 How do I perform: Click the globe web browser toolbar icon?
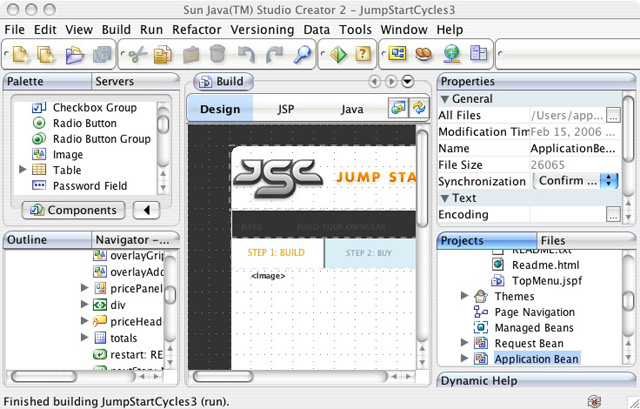click(x=451, y=54)
